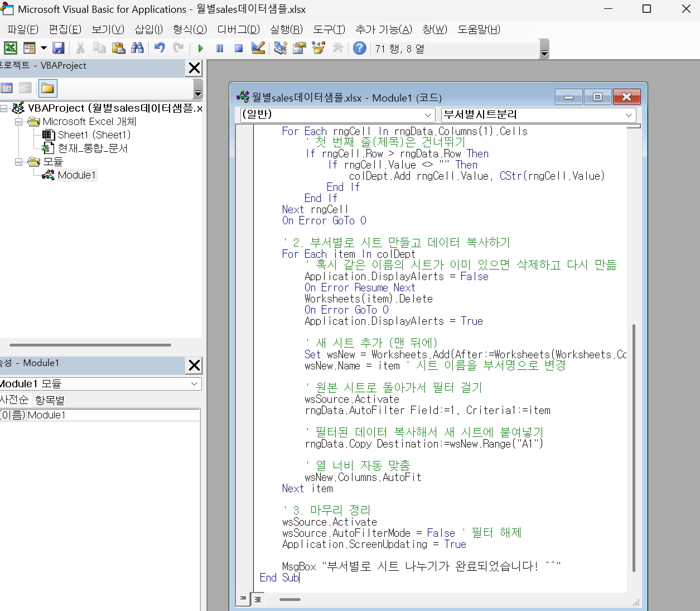This screenshot has width=700, height=611.
Task: Open the Project Explorer toolbar icon
Action: 281,48
